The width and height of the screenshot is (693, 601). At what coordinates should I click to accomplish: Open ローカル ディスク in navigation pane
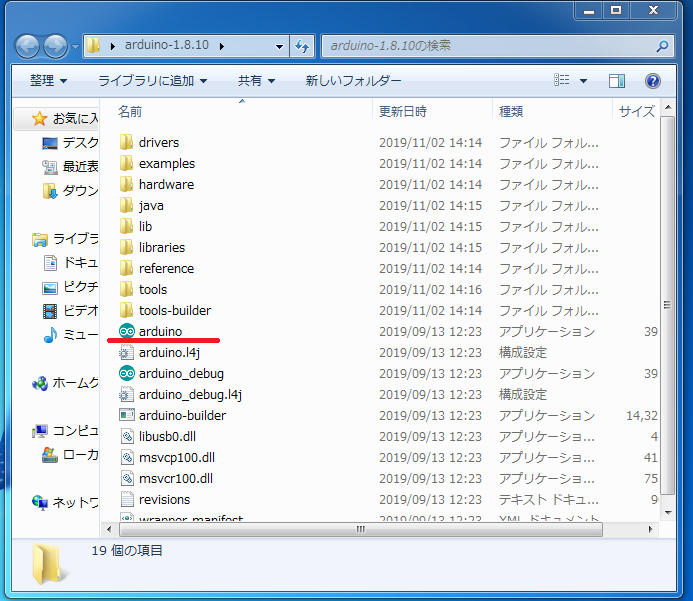pos(70,454)
